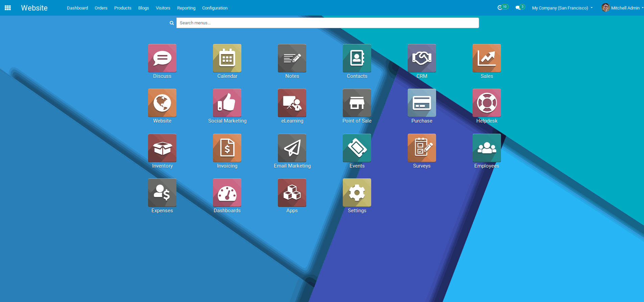Open the Inventory app
This screenshot has width=644, height=302.
tap(162, 148)
